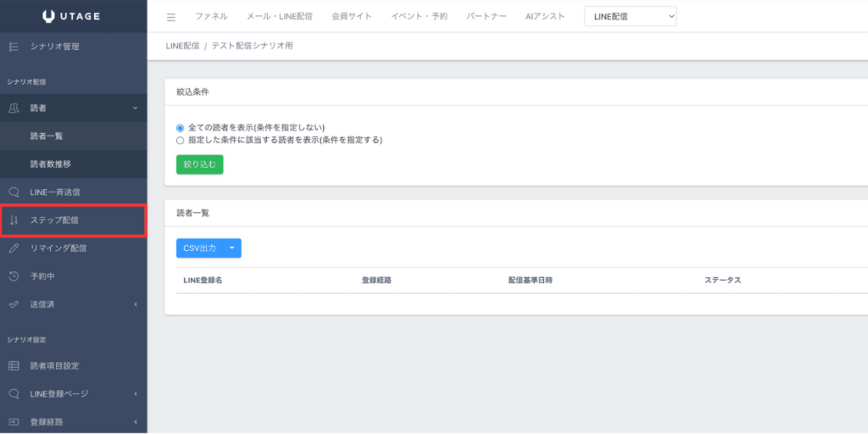Go to リマインダ配信 sidebar item
This screenshot has height=434, width=868.
(x=74, y=248)
